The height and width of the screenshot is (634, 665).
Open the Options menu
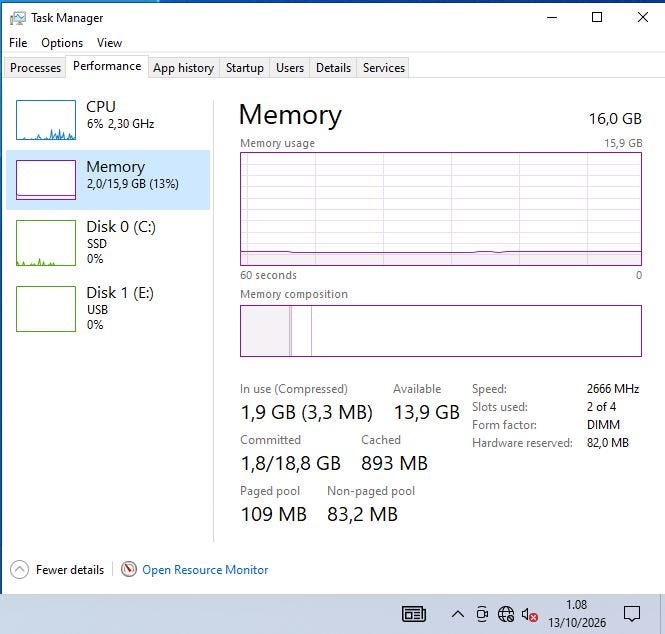(62, 43)
